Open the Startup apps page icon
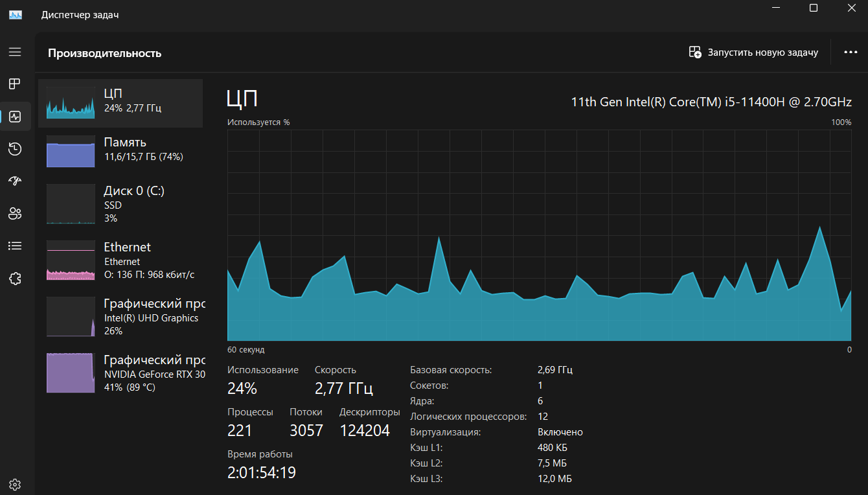 click(15, 181)
